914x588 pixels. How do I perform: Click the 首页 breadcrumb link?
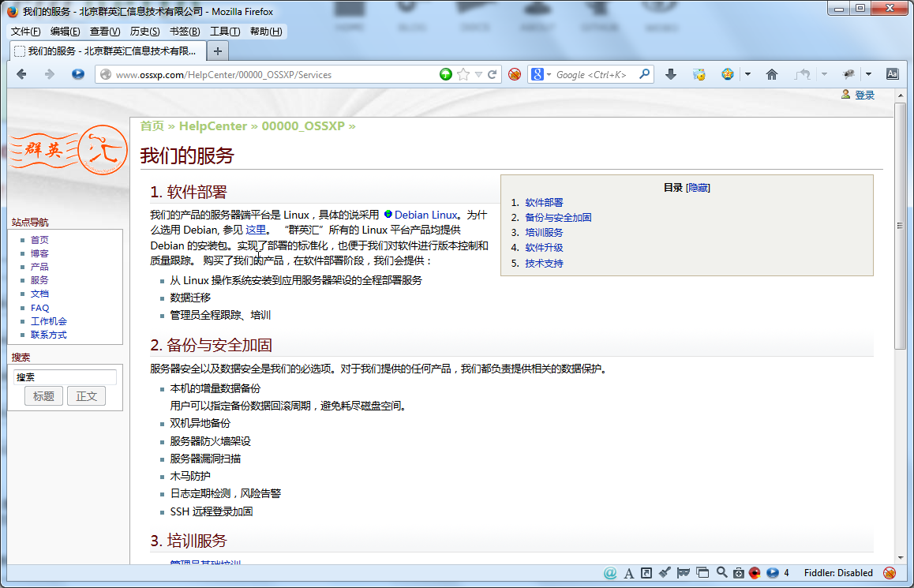click(152, 125)
